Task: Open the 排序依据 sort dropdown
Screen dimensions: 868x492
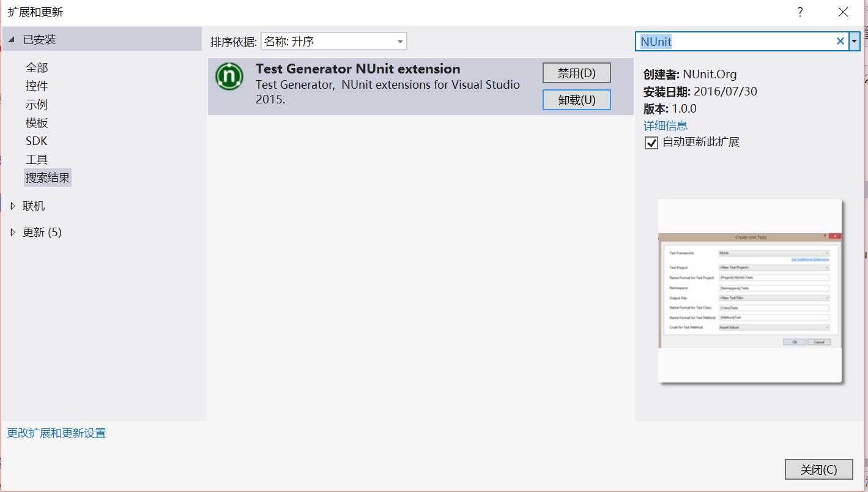Action: click(x=334, y=42)
